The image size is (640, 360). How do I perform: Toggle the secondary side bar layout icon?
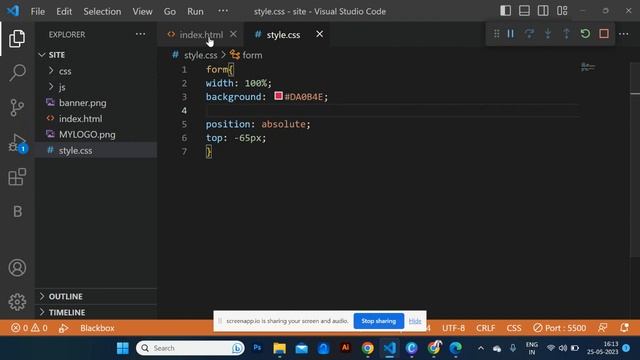[543, 11]
